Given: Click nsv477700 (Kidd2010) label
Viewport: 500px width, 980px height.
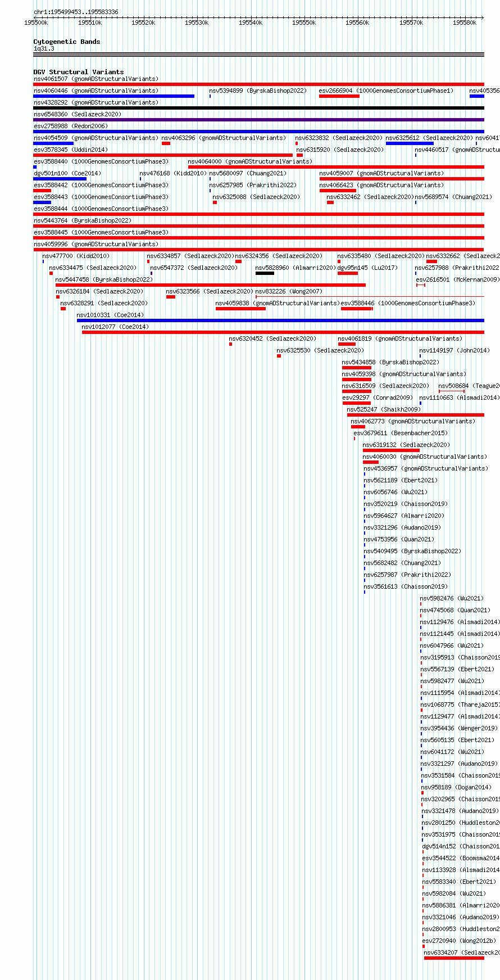Looking at the screenshot, I should coord(76,256).
